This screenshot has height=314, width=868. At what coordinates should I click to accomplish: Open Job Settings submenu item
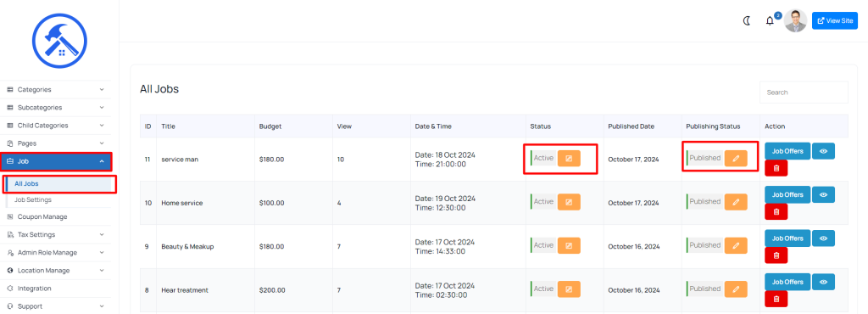tap(33, 199)
